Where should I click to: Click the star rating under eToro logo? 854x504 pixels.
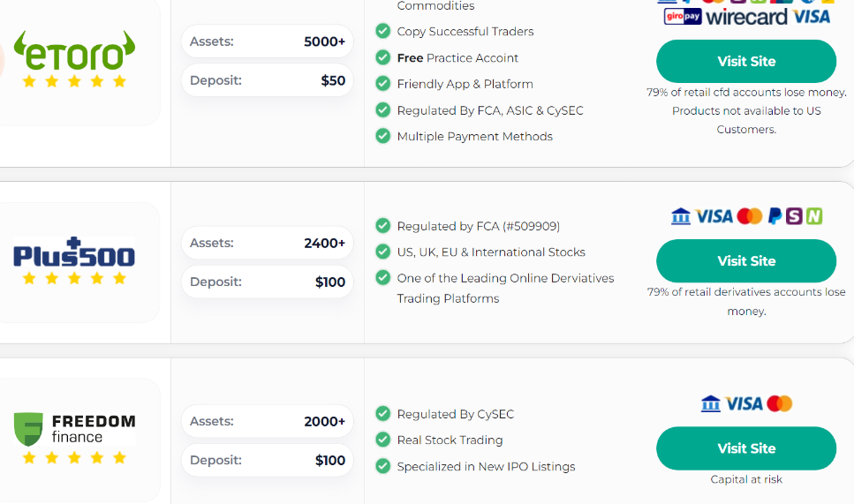tap(74, 81)
